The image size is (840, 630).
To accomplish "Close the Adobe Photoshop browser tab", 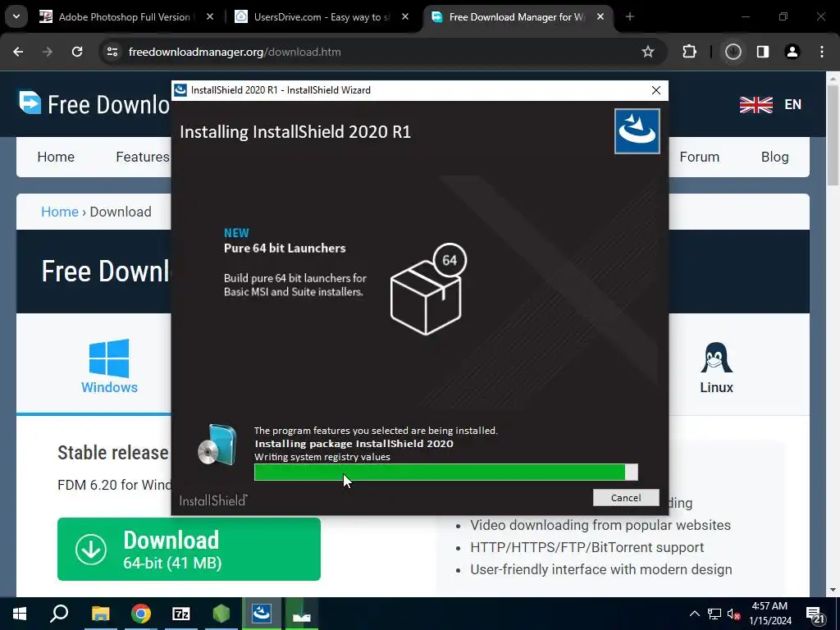I will (x=210, y=17).
